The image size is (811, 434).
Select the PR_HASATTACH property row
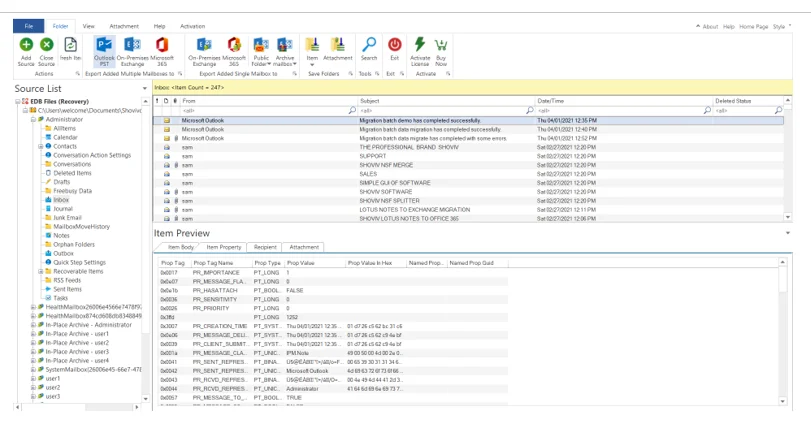click(333, 290)
